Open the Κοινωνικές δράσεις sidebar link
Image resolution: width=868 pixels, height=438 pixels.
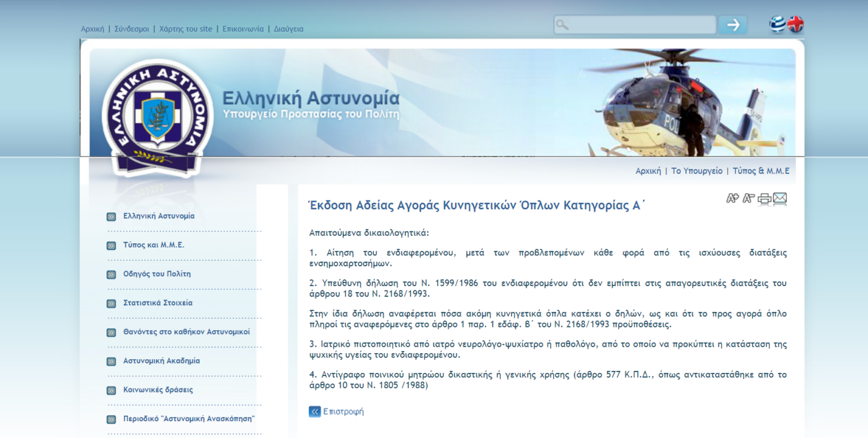(x=158, y=390)
